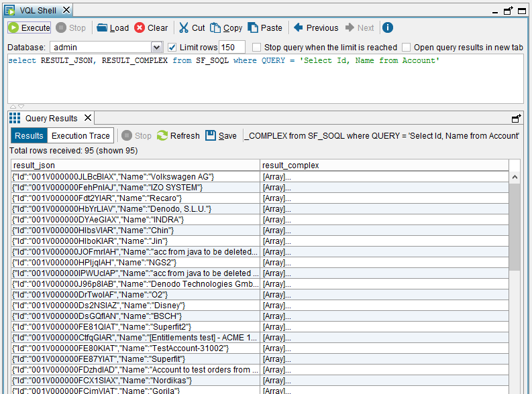Select the Superfit2 row

260,327
